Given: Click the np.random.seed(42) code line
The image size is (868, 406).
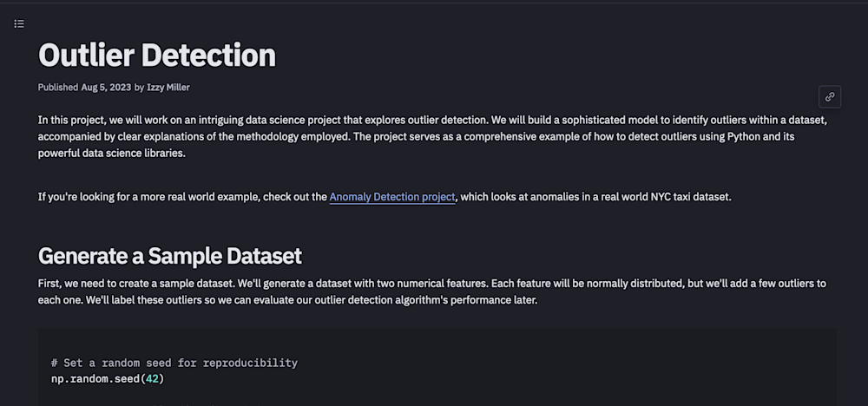Looking at the screenshot, I should point(108,378).
